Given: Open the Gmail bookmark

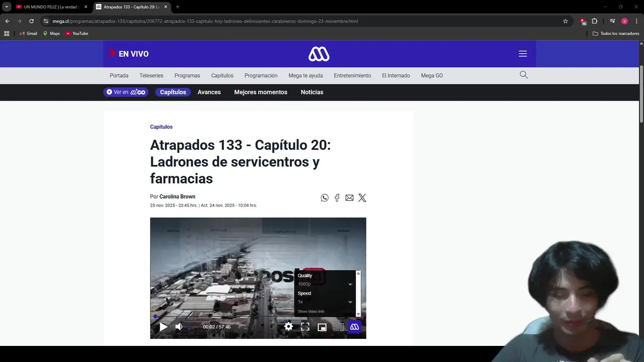Looking at the screenshot, I should 28,34.
